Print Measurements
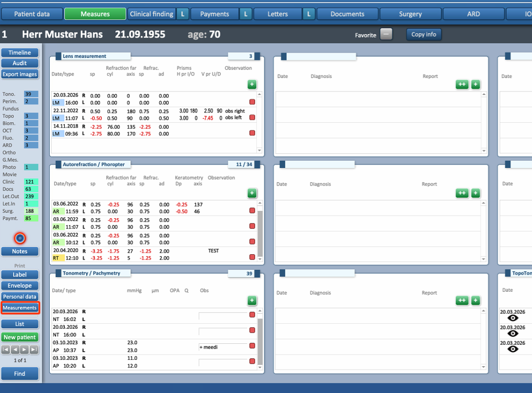 (x=19, y=308)
